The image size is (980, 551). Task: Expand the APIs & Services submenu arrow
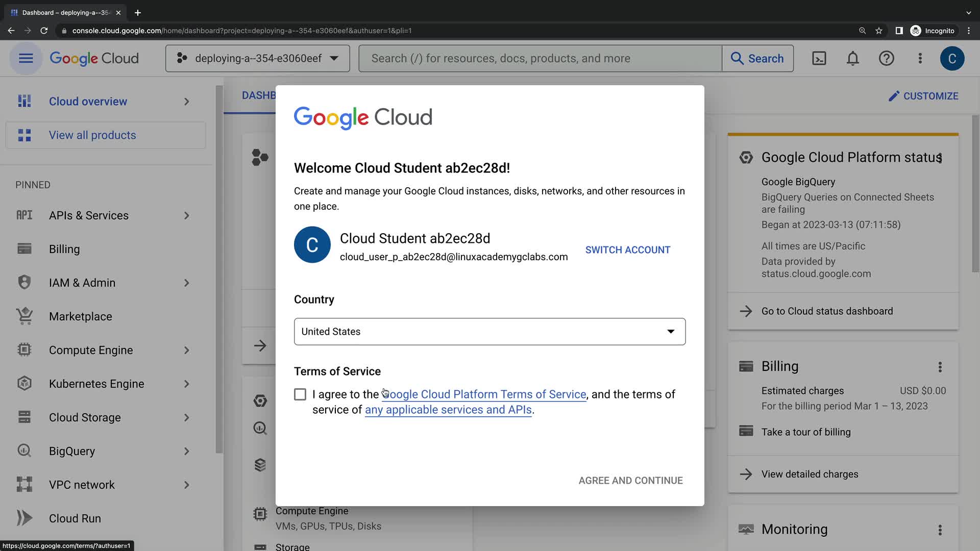click(x=187, y=216)
